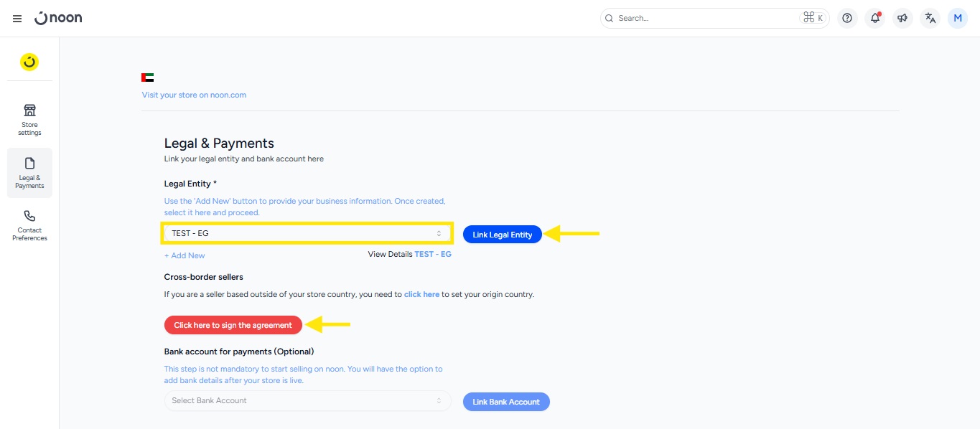Click the + Add New link

[185, 255]
